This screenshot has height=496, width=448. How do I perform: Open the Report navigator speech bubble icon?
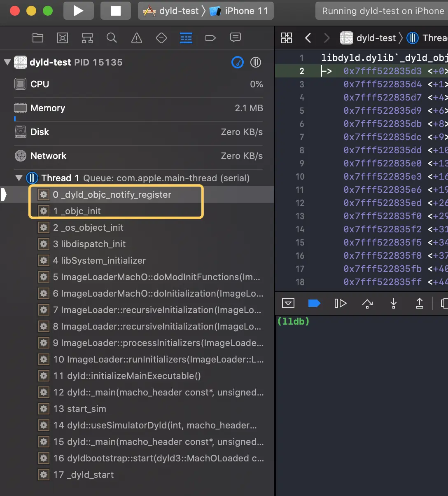[236, 38]
